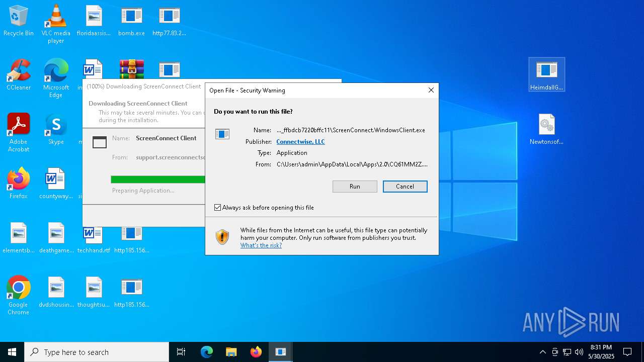
Task: Launch VLC media player shortcut
Action: point(56,24)
